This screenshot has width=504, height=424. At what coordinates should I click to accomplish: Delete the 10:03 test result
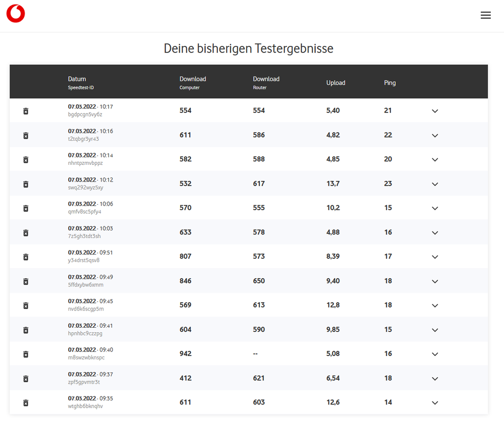click(x=26, y=233)
